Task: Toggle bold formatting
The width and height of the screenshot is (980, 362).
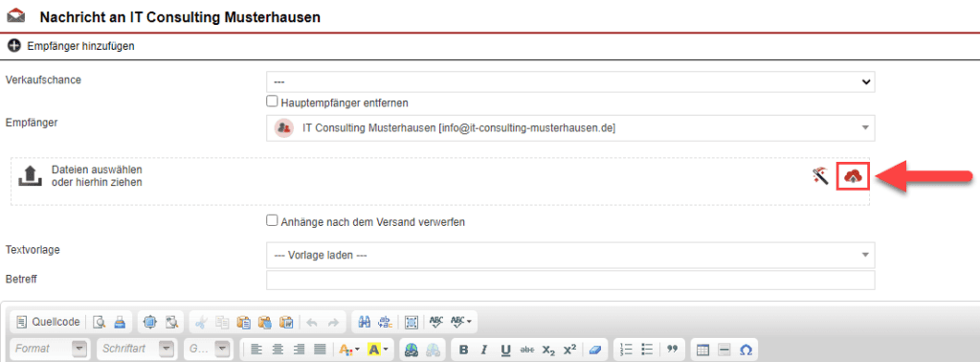Action: tap(463, 350)
